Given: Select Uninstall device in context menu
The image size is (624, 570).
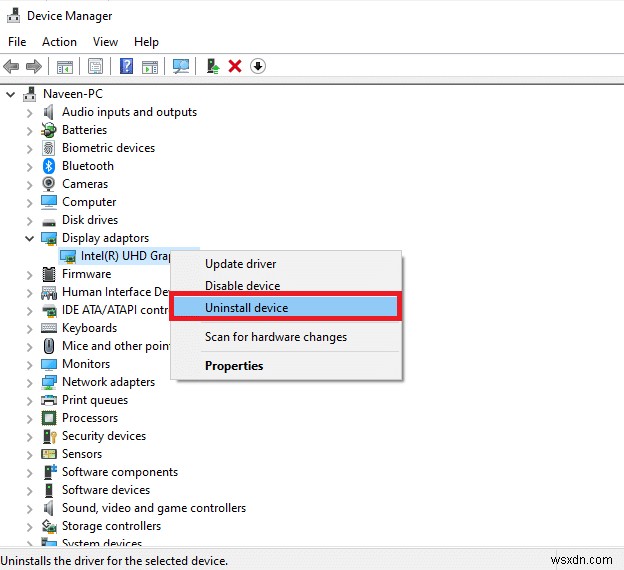Looking at the screenshot, I should click(285, 308).
